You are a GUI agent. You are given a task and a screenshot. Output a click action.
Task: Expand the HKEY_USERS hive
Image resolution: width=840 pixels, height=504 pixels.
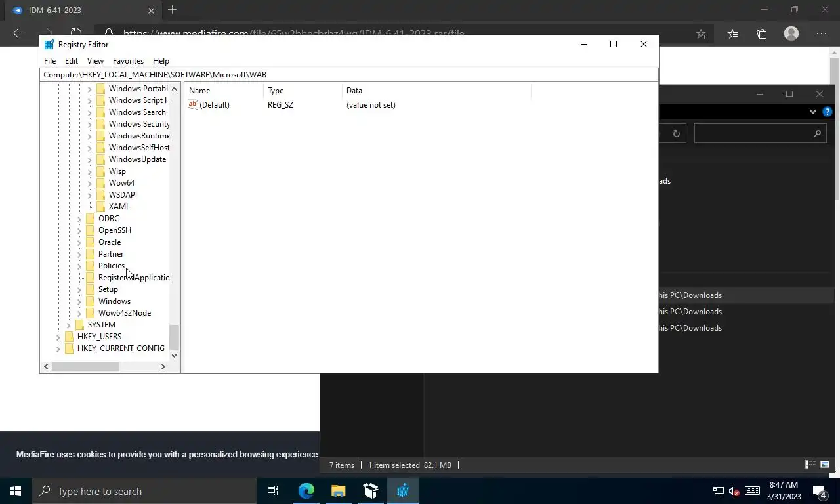58,337
